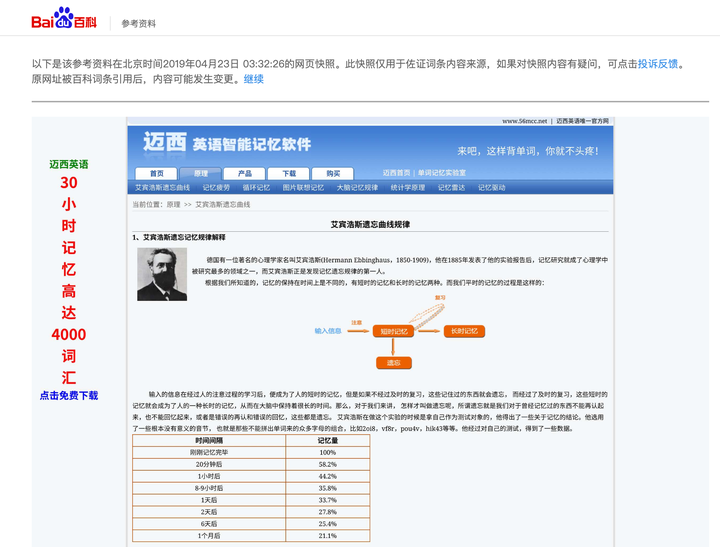The width and height of the screenshot is (720, 547).
Task: Click the 点击免费下载 sidebar link
Action: click(x=69, y=395)
